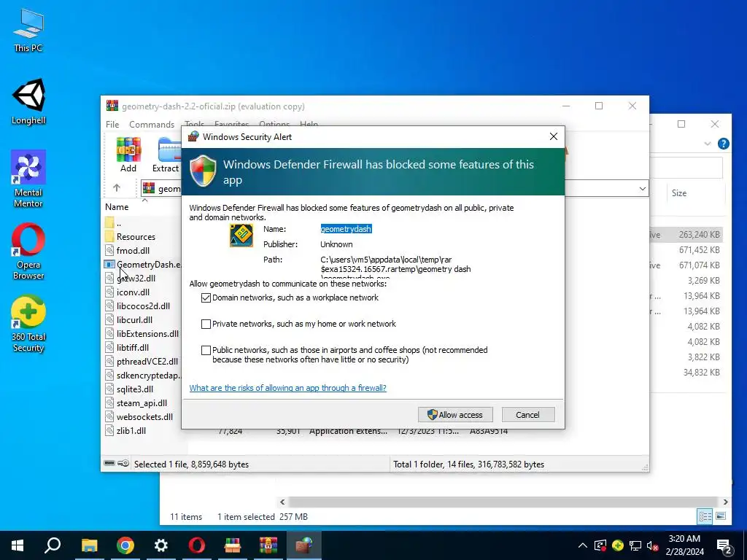Open the File menu in WinRAR
Screen dimensions: 747x560
(112, 124)
